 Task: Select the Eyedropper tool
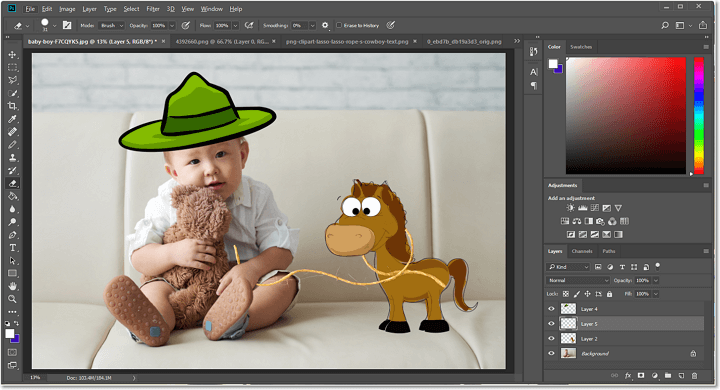pos(12,119)
